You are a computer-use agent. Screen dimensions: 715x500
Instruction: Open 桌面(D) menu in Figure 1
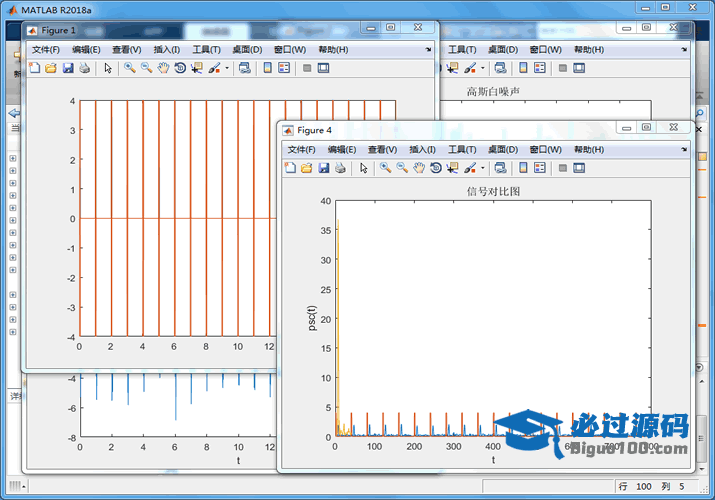tap(248, 50)
